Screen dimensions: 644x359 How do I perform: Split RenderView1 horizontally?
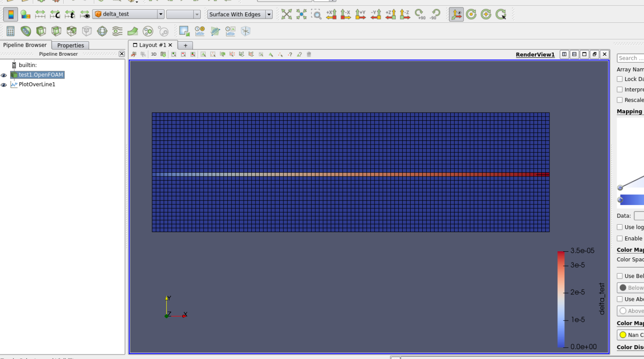click(564, 54)
